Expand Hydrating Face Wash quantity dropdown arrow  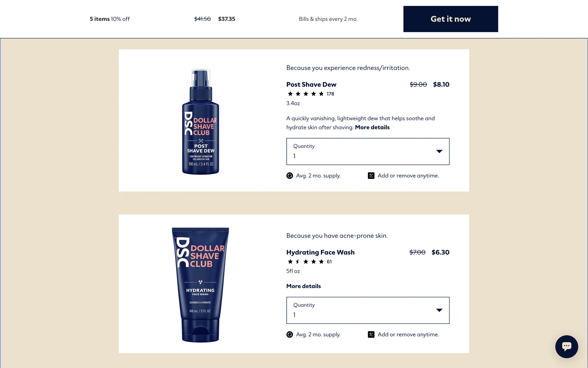pos(439,310)
